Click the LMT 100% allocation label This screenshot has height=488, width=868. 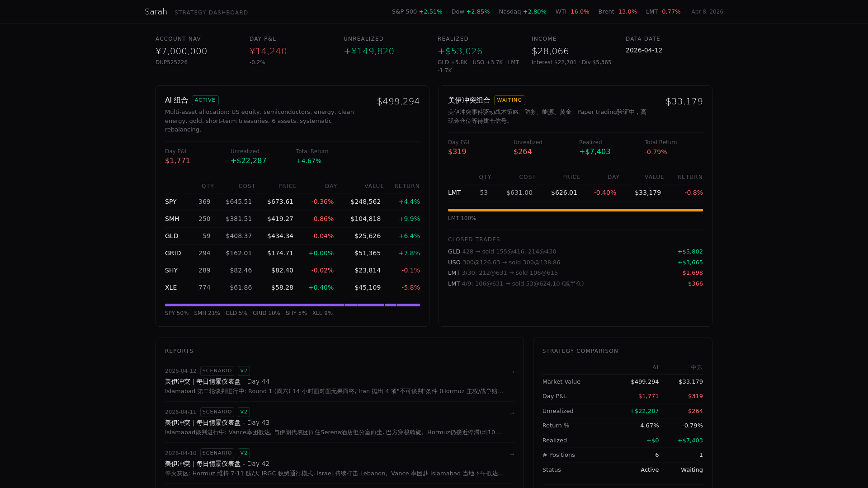pos(462,218)
